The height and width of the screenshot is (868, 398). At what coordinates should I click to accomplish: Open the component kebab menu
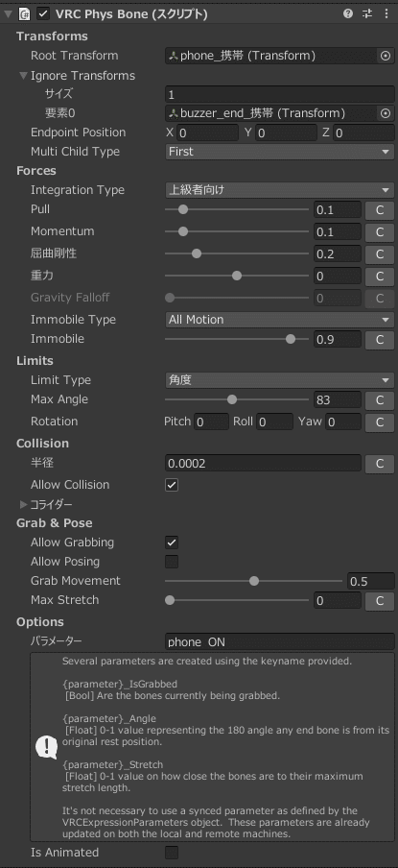[386, 13]
